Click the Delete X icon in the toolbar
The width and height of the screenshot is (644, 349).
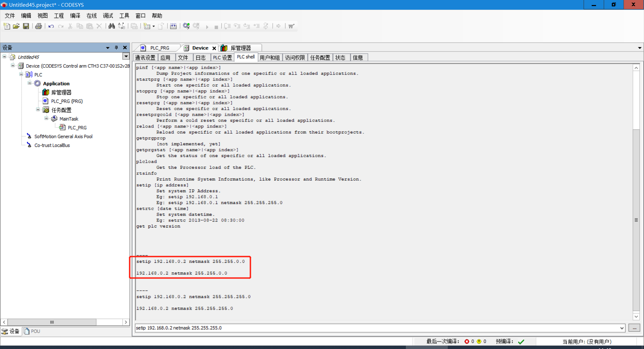click(x=99, y=26)
